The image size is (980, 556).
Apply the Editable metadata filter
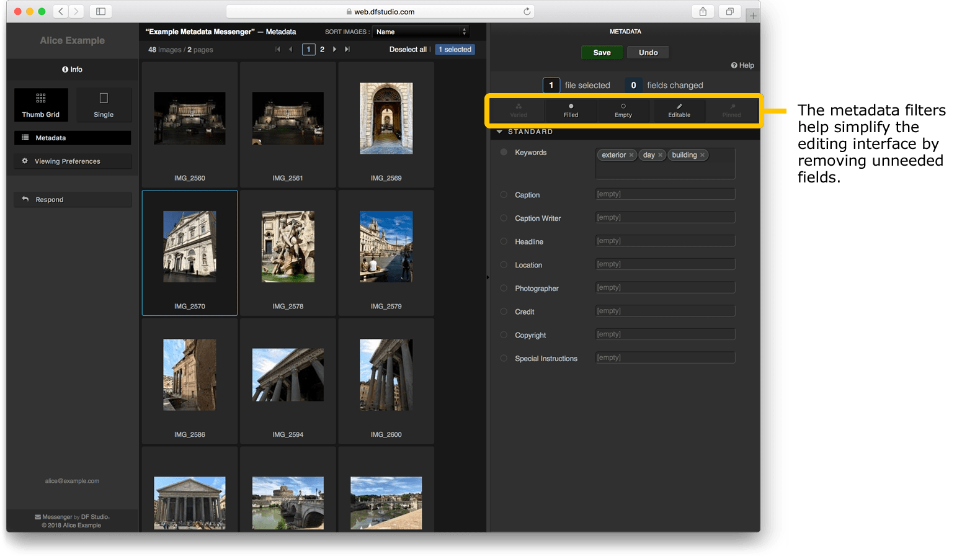point(679,110)
